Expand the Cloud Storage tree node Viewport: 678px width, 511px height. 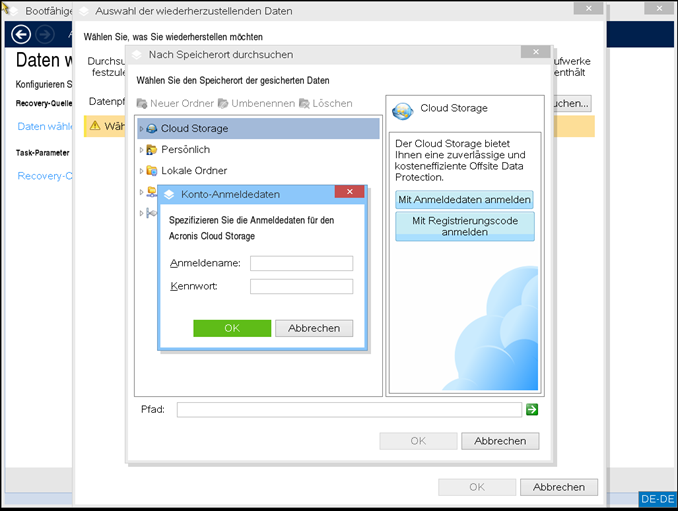pyautogui.click(x=141, y=129)
